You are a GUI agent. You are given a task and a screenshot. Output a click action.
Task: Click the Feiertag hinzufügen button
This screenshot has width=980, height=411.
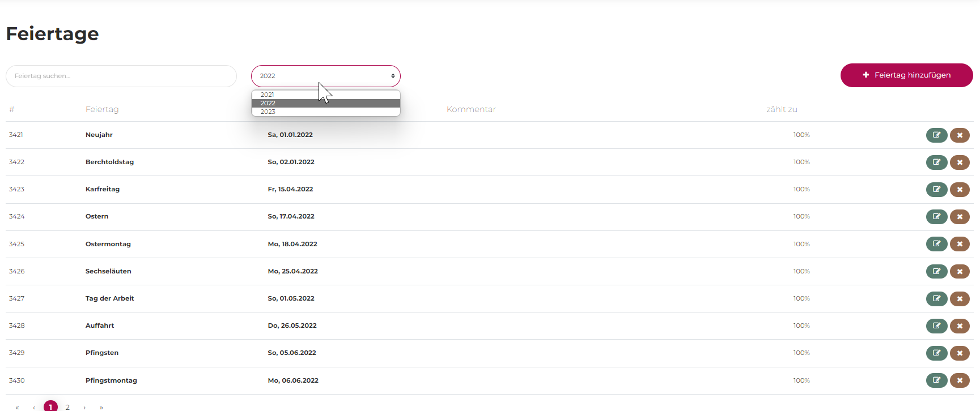coord(906,75)
